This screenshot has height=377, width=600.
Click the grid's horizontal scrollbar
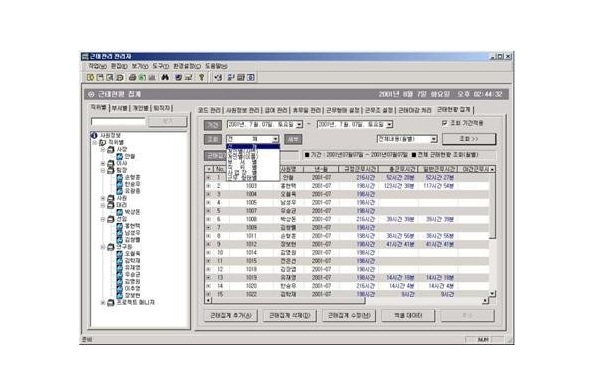[347, 301]
